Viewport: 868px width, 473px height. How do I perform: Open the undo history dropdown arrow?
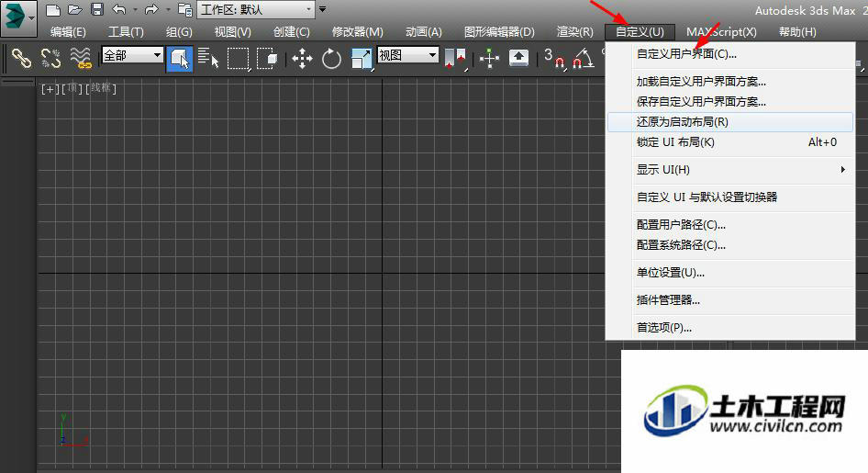pos(135,10)
